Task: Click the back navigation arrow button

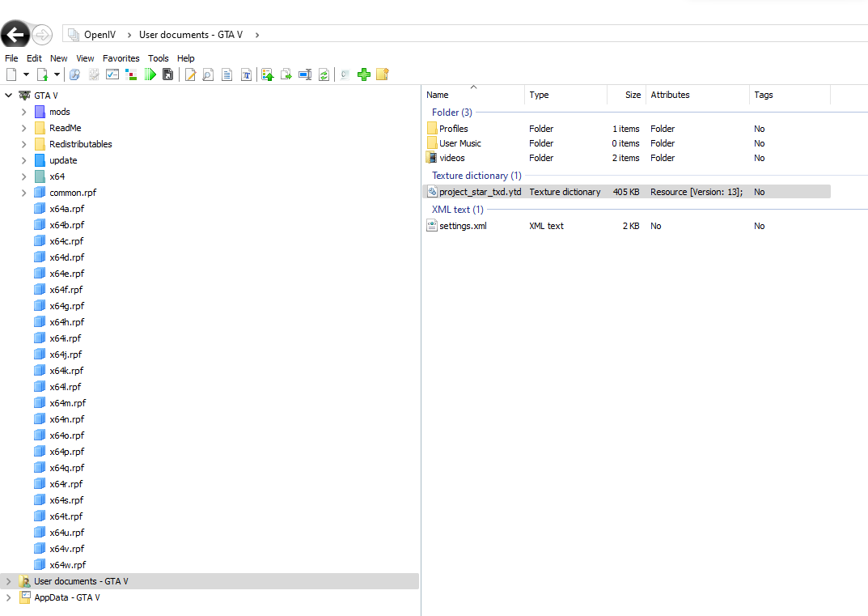Action: pos(15,34)
